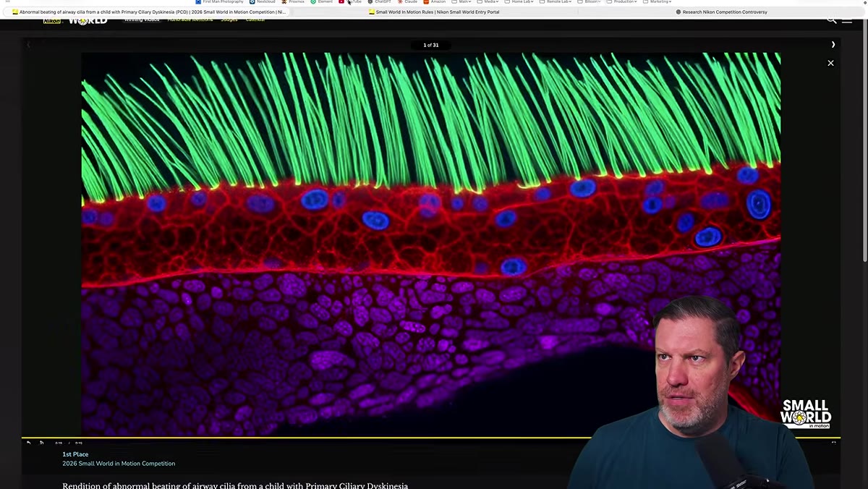Open the Calendar nav link
Image resolution: width=868 pixels, height=489 pixels.
click(x=255, y=20)
